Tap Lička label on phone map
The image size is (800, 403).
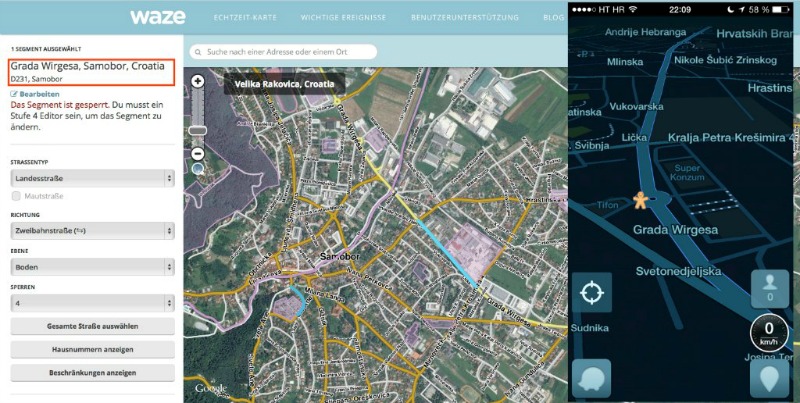tap(634, 138)
